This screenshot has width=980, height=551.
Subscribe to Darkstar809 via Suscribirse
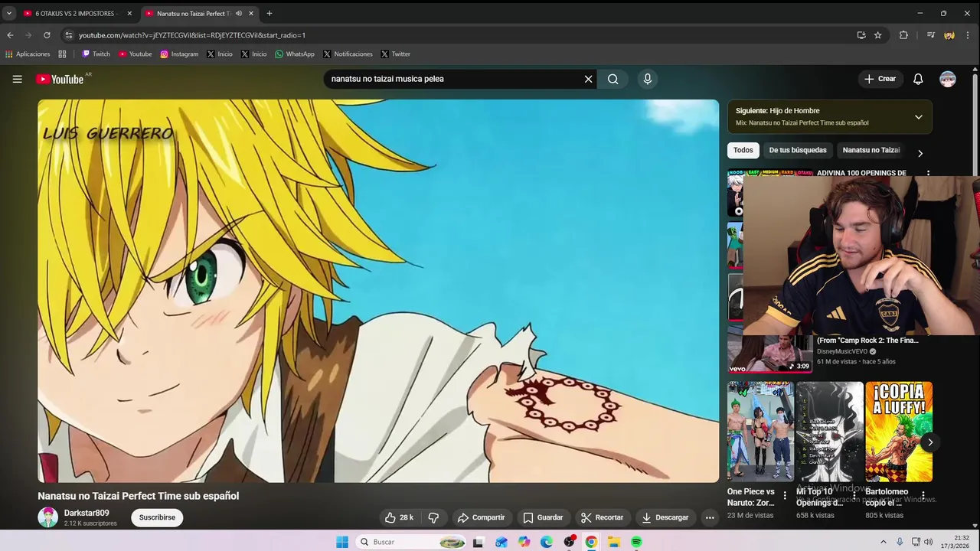(x=157, y=517)
